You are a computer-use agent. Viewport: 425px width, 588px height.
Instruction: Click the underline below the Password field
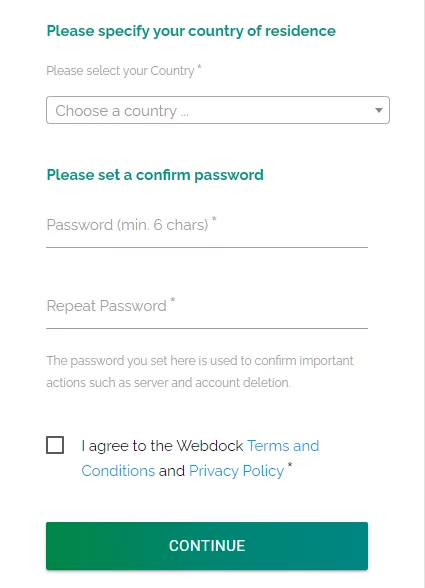click(207, 247)
